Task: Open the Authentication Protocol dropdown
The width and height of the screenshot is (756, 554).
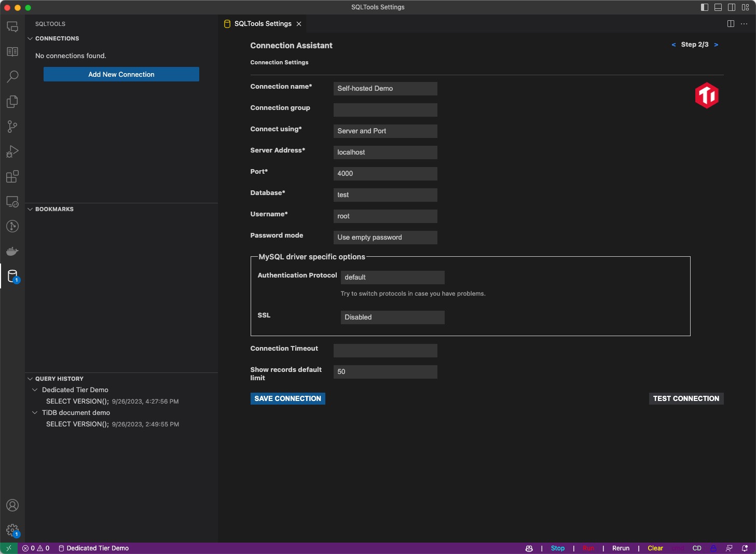Action: click(392, 278)
